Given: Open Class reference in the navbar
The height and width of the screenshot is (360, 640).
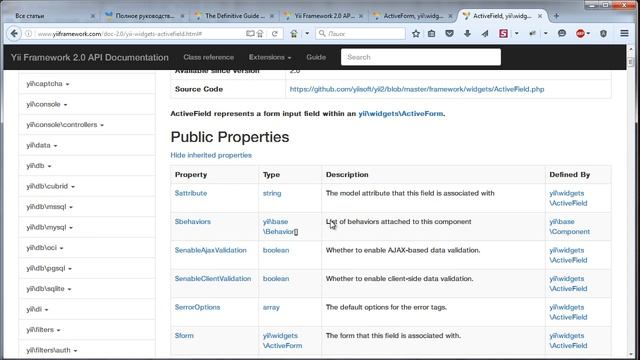Looking at the screenshot, I should (209, 57).
